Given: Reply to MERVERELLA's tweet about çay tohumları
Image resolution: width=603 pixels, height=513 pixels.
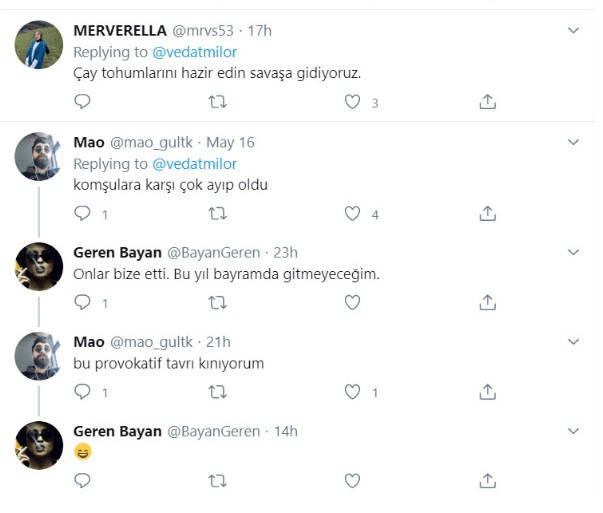Looking at the screenshot, I should click(83, 101).
